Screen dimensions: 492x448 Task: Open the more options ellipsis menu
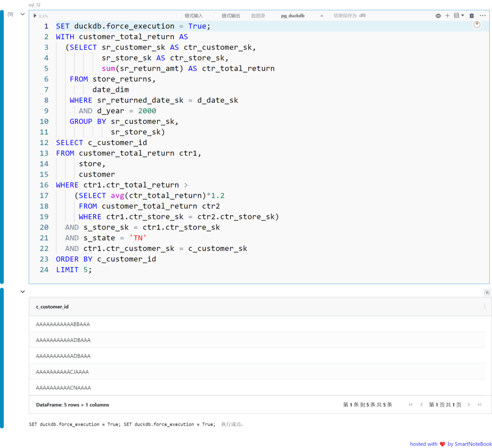point(482,15)
